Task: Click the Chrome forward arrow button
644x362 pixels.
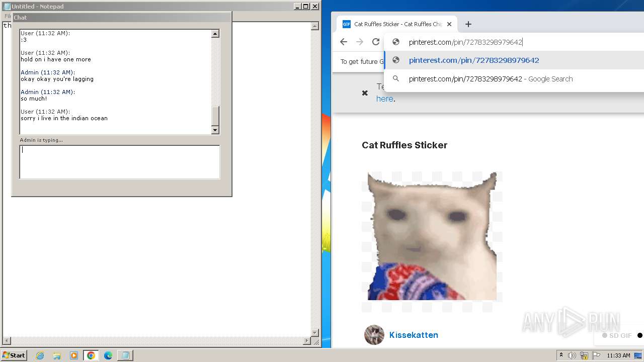Action: [x=360, y=42]
